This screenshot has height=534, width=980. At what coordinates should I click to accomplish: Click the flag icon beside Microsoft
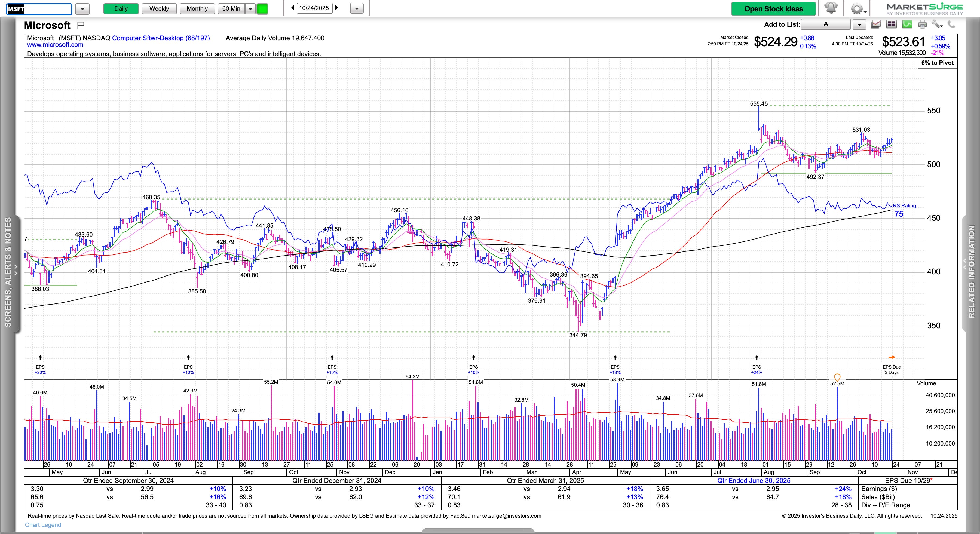click(x=81, y=25)
